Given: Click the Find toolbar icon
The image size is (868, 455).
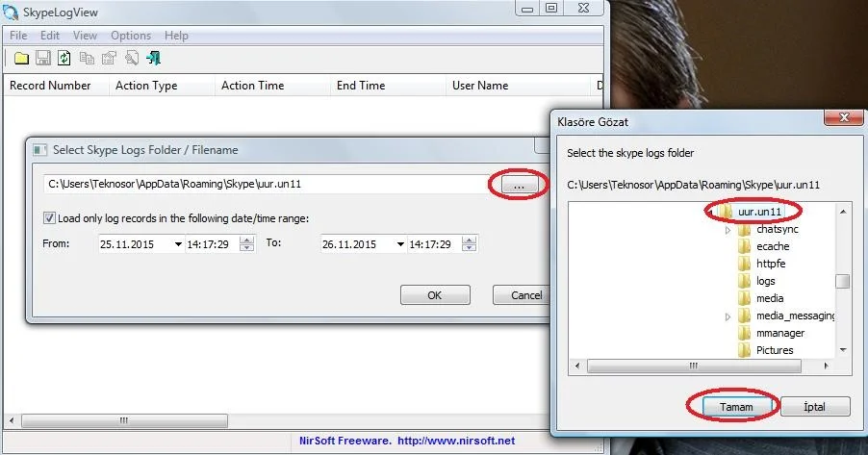Looking at the screenshot, I should pos(131,58).
